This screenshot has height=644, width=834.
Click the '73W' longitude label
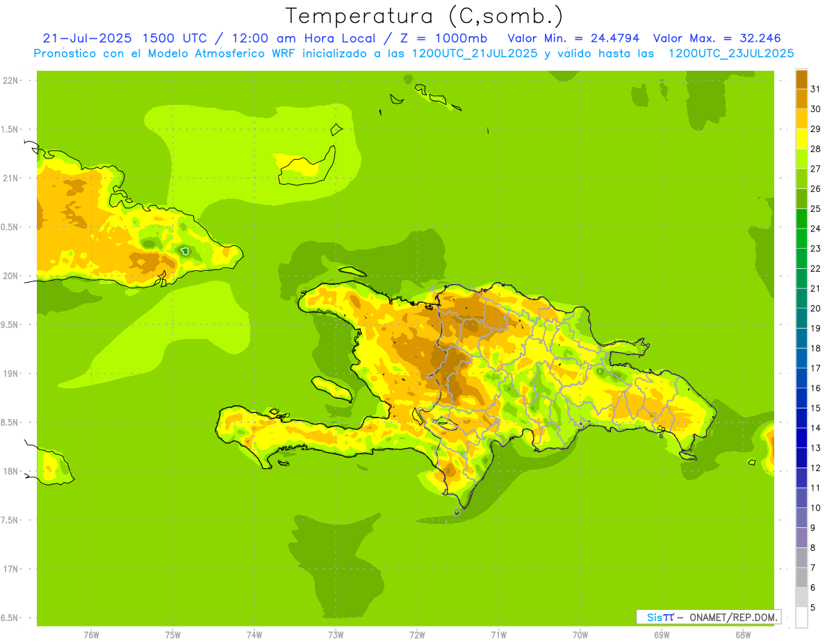coord(336,635)
